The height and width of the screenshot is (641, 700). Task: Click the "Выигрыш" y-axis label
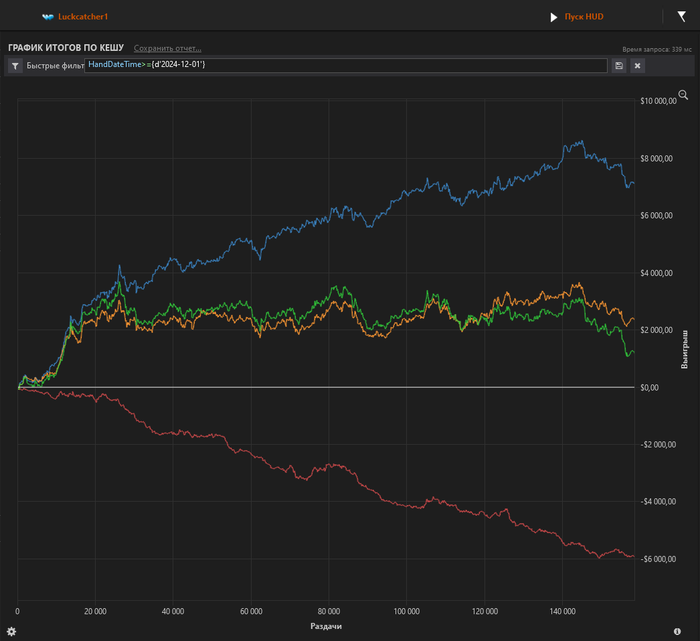pyautogui.click(x=685, y=349)
